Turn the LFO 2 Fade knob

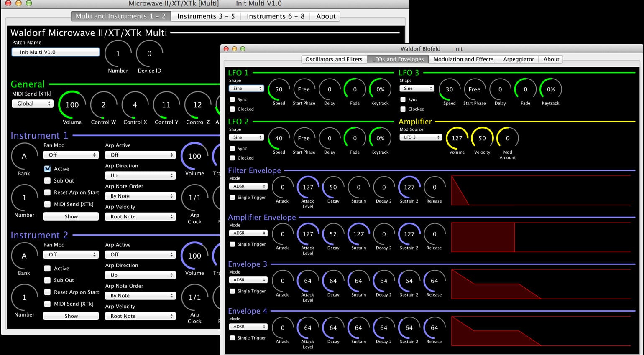tap(354, 138)
